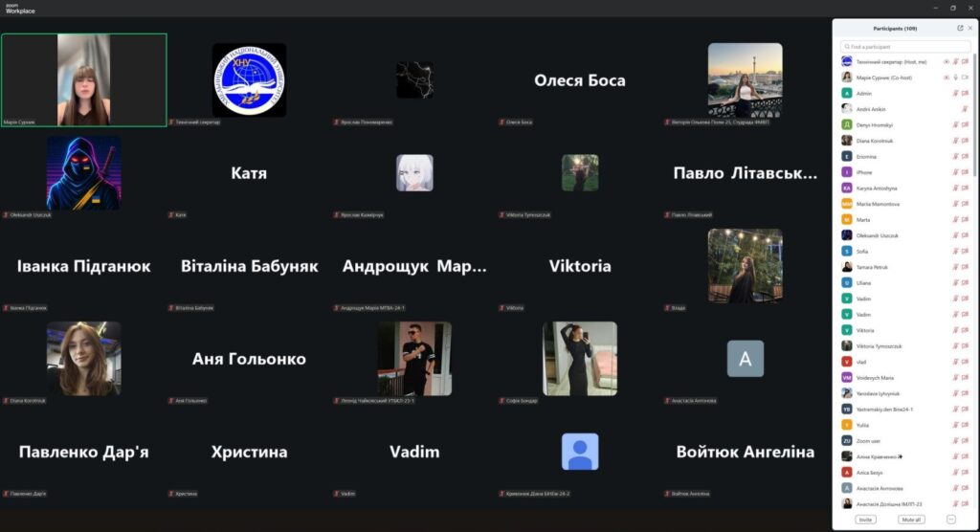Click the Find a participant search field
980x532 pixels.
click(905, 46)
